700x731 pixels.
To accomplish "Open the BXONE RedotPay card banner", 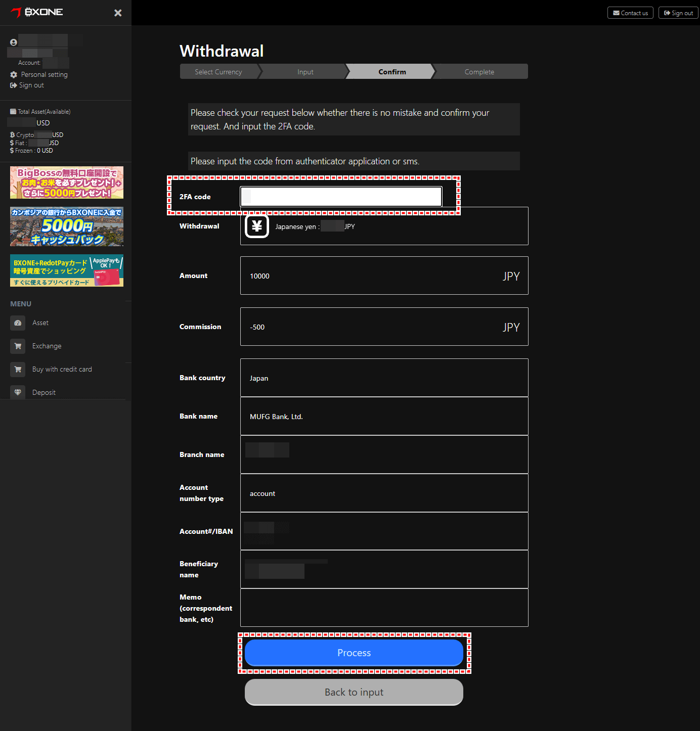I will 67,270.
